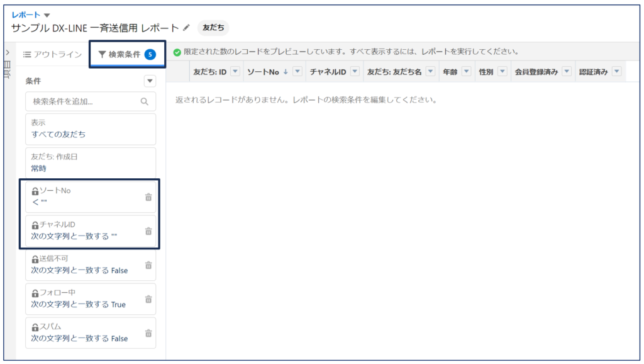The width and height of the screenshot is (644, 364).
Task: Open the 表示 すべての友だち filter
Action: [x=90, y=128]
